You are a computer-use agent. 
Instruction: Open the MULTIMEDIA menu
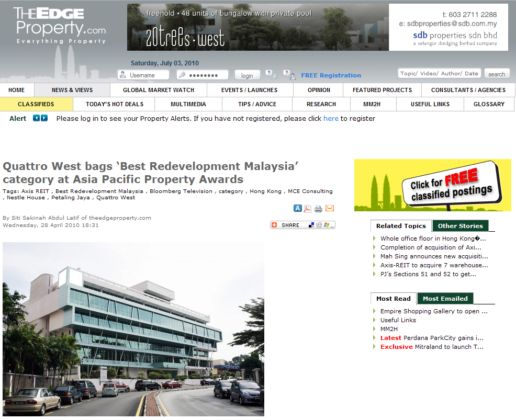point(188,104)
